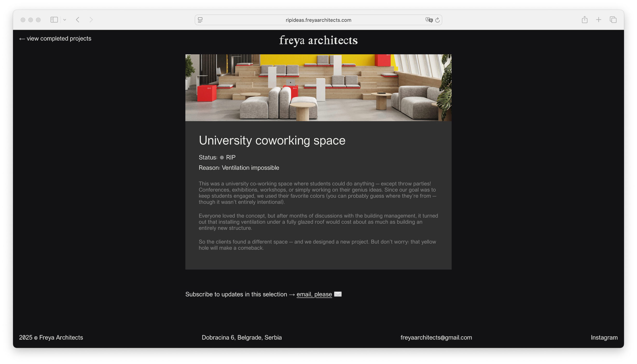The width and height of the screenshot is (637, 364).
Task: Expand the sidebar options chevron dropdown
Action: tap(64, 20)
